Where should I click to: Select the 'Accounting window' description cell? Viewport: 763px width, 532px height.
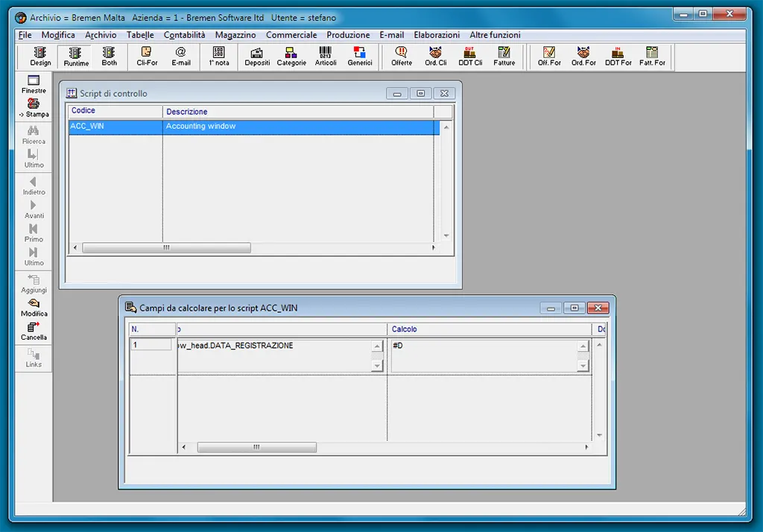coord(298,127)
